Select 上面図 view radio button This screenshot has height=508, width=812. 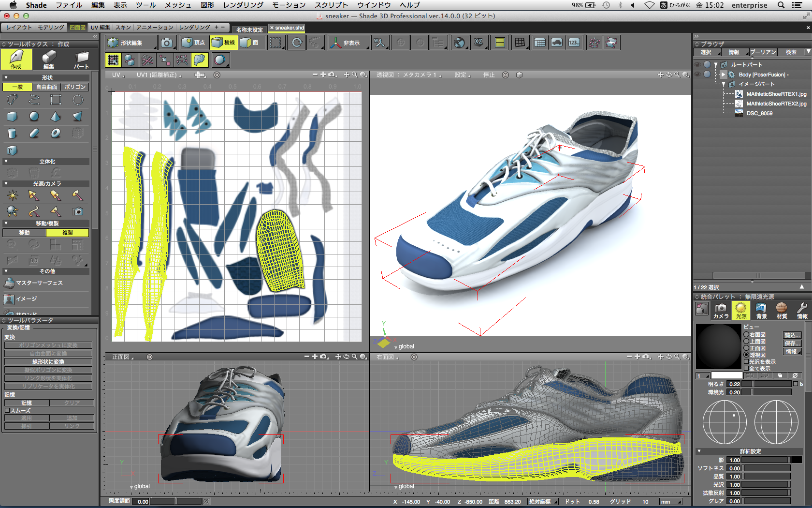tap(746, 342)
